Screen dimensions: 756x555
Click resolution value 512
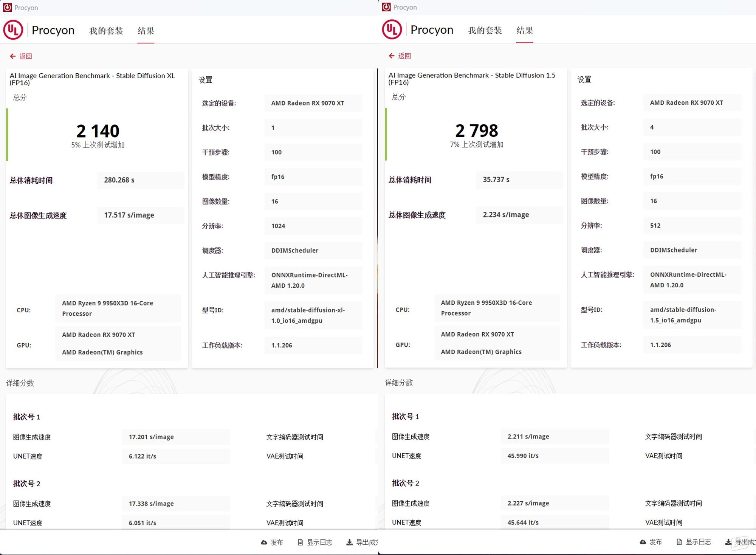[692, 226]
